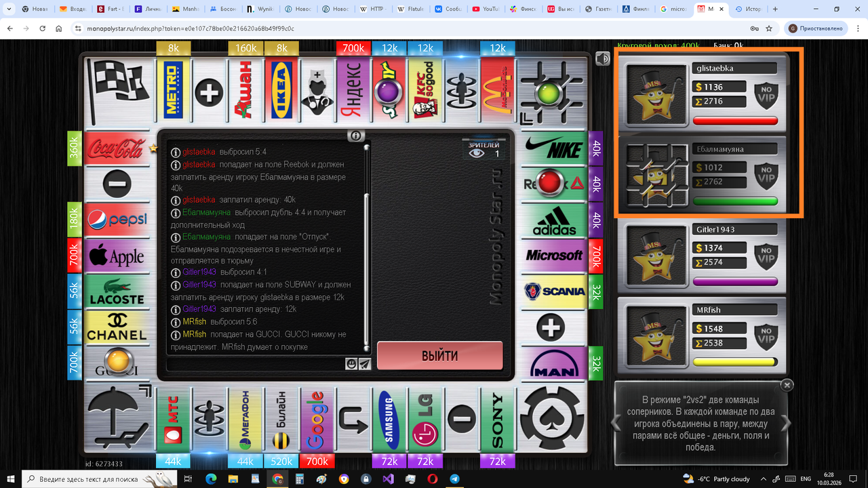
Task: Select the Samsung property tile
Action: [x=389, y=420]
